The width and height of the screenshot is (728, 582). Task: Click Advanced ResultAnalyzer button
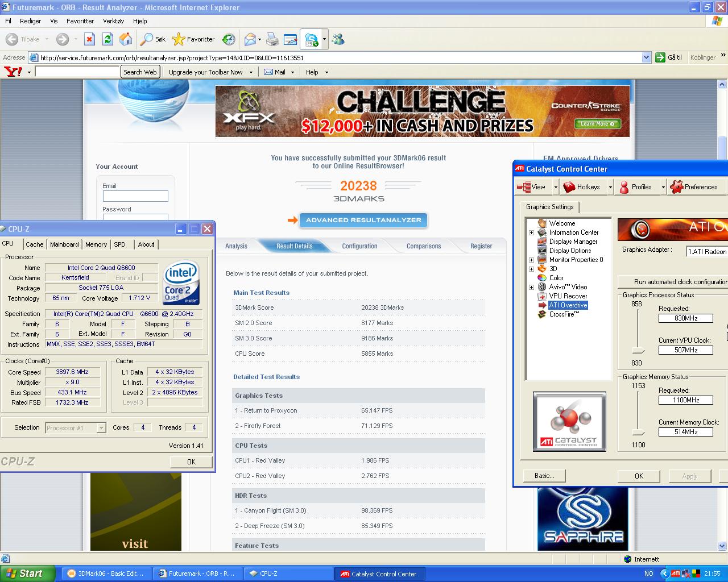click(x=363, y=220)
